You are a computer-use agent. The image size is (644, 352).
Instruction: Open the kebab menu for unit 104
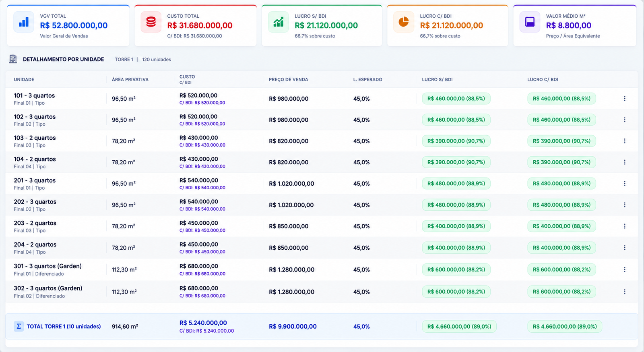coord(625,162)
